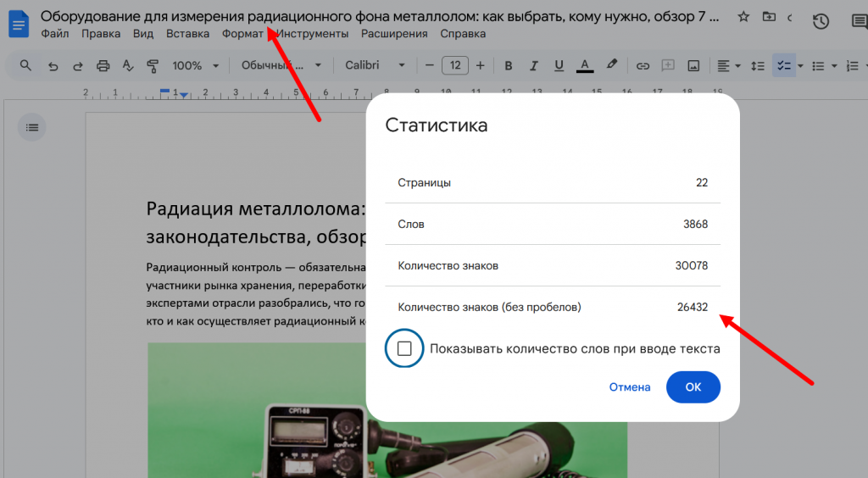868x478 pixels.
Task: Open the Файл menu
Action: pos(55,34)
